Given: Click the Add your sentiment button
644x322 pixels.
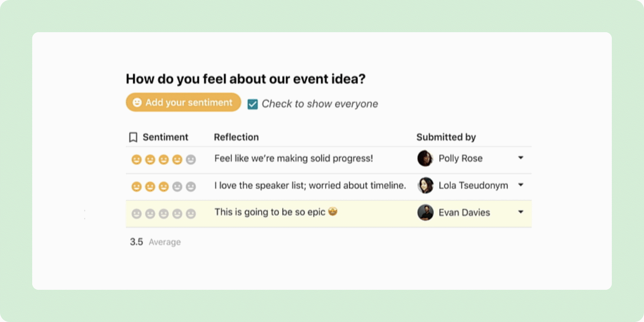Looking at the screenshot, I should coord(183,102).
